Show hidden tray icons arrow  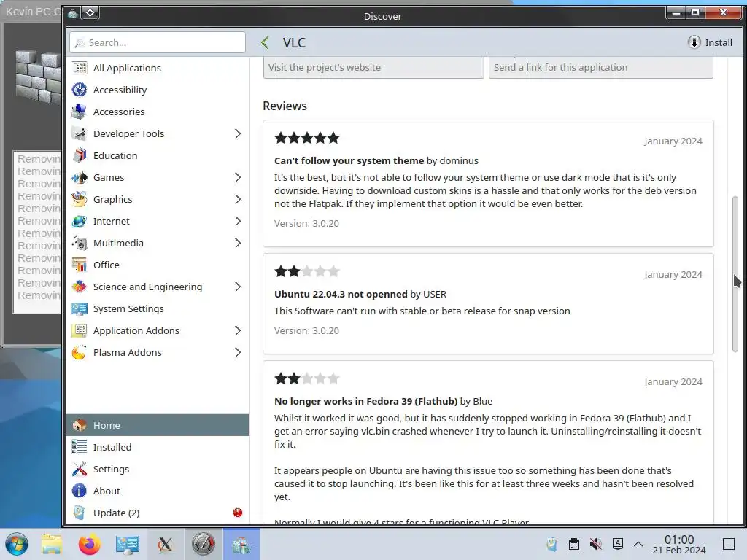click(638, 544)
